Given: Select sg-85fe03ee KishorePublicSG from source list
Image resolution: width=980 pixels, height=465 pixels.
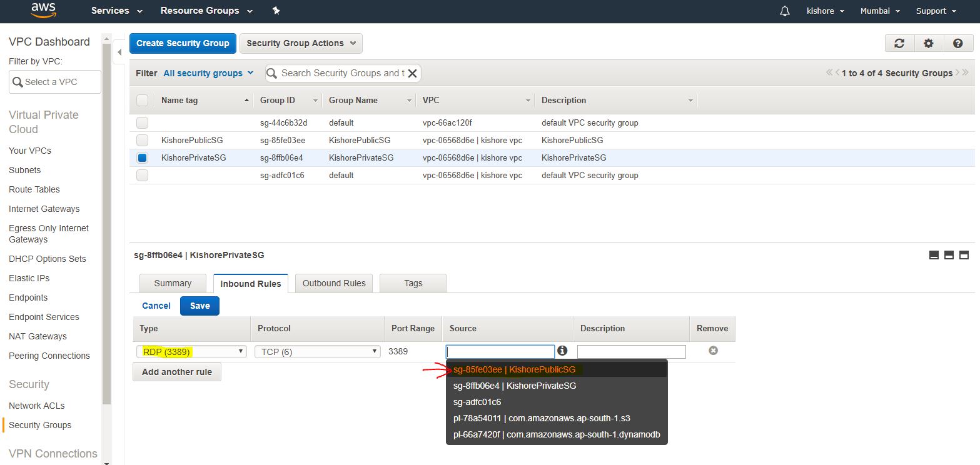Looking at the screenshot, I should coord(514,369).
